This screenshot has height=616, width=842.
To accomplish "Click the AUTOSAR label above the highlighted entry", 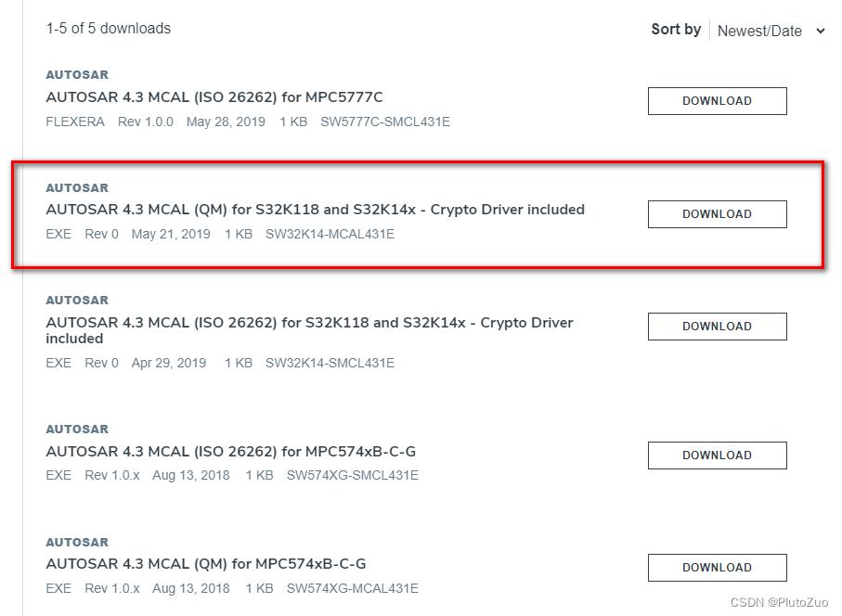I will (77, 187).
